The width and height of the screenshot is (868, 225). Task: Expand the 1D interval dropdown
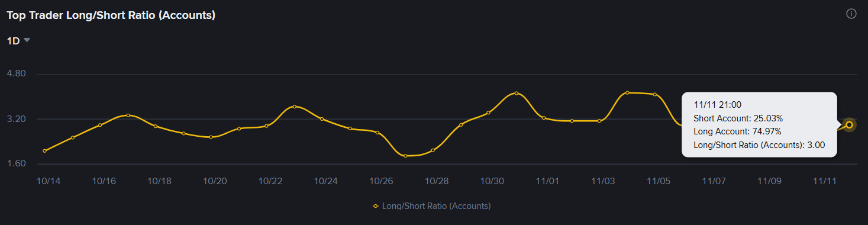pyautogui.click(x=18, y=41)
